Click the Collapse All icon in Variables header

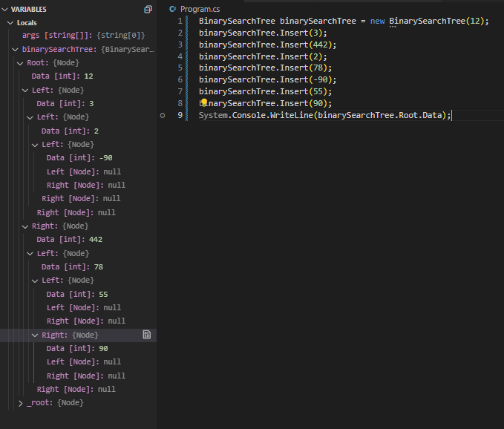[x=148, y=10]
